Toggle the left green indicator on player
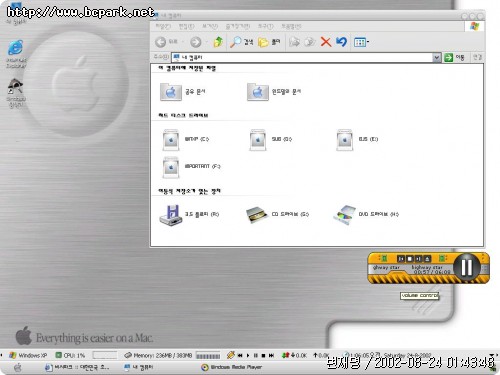This screenshot has height=375, width=500. (384, 258)
